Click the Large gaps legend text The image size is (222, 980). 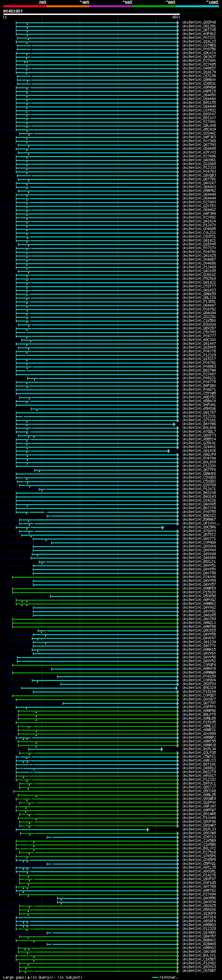point(43,977)
